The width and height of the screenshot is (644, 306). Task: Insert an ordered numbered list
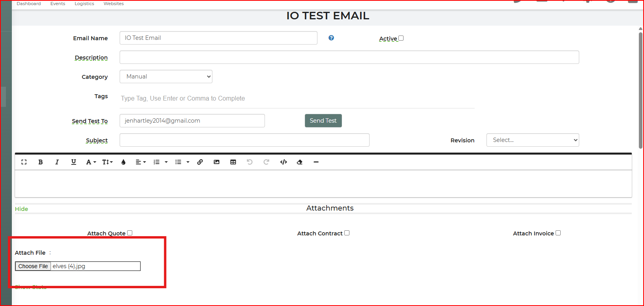[156, 162]
